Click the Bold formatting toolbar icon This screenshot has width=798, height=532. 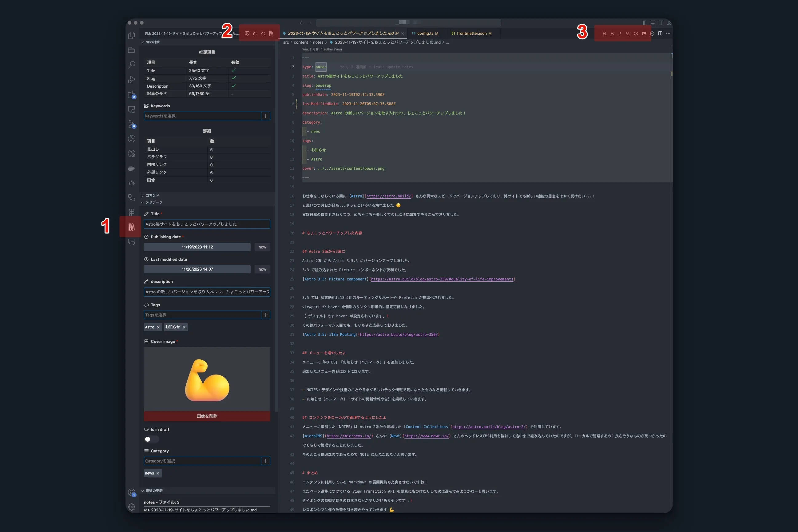point(612,34)
